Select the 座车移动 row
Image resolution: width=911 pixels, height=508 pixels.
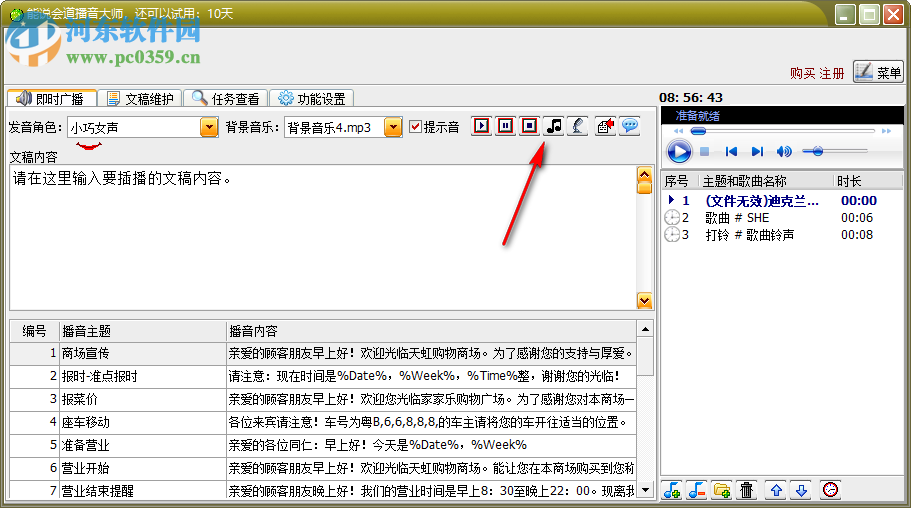[323, 422]
